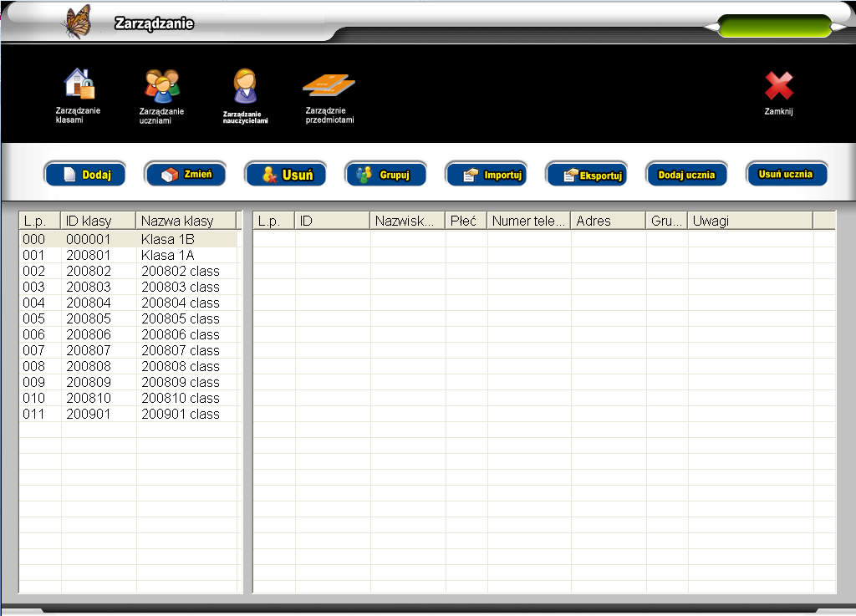Click the butterfly logo icon
This screenshot has width=856, height=616.
(x=77, y=22)
